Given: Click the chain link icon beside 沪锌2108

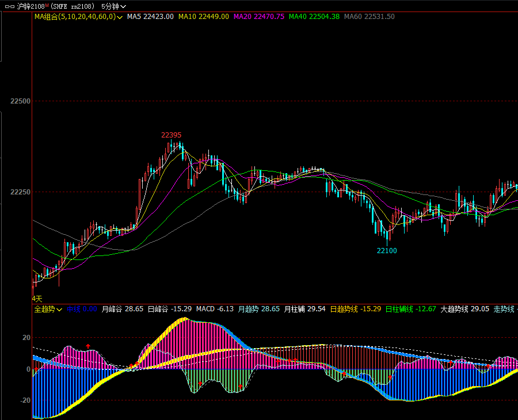Looking at the screenshot, I should (10, 6).
